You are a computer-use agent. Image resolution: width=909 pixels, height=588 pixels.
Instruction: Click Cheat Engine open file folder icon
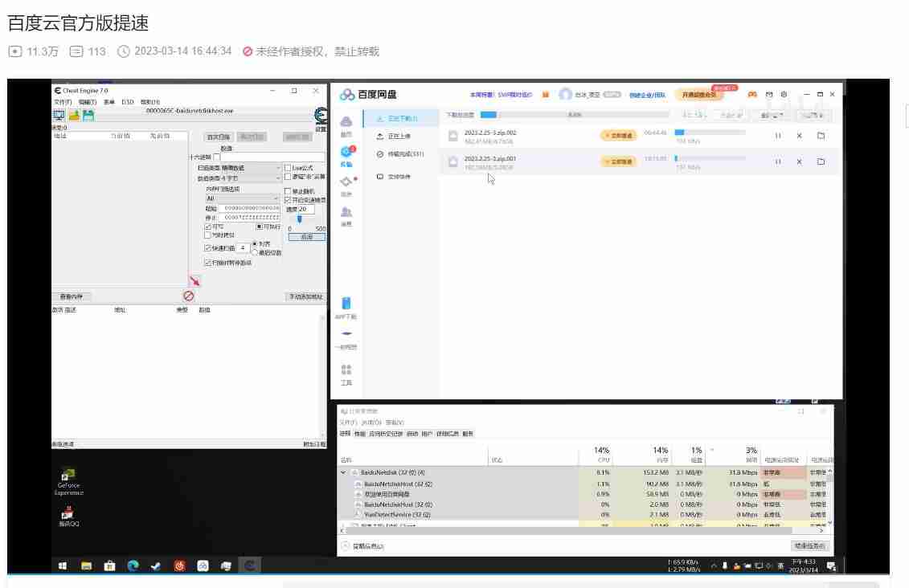tap(74, 116)
